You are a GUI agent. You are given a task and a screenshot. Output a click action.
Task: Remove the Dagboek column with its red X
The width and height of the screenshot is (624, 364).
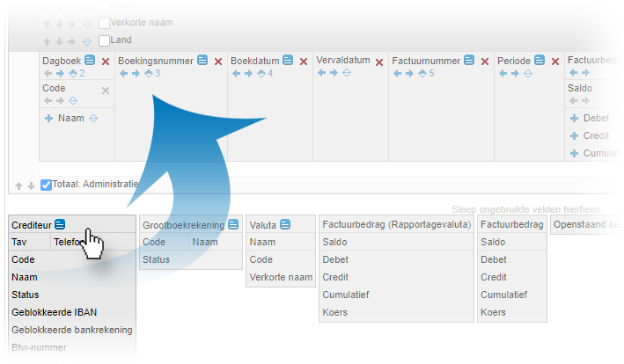point(106,61)
